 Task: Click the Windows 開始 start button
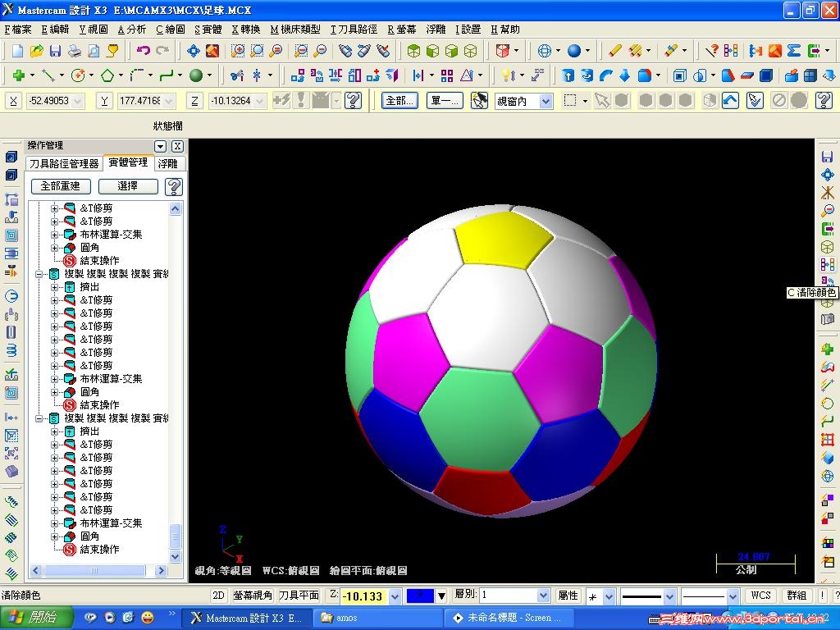coord(36,618)
